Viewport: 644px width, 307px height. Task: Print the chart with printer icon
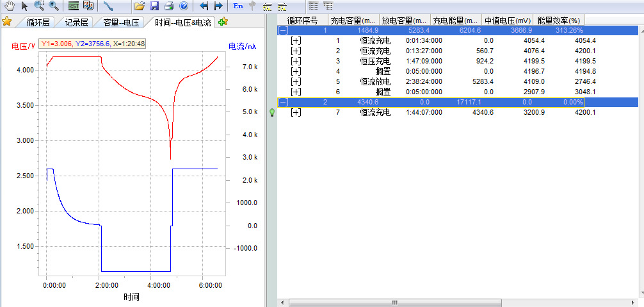(169, 6)
